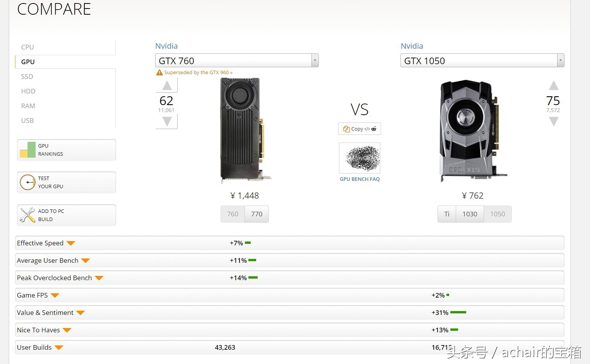Screen dimensions: 590x364
Task: Upvote the GTX 1050 with the up arrow
Action: [x=554, y=85]
